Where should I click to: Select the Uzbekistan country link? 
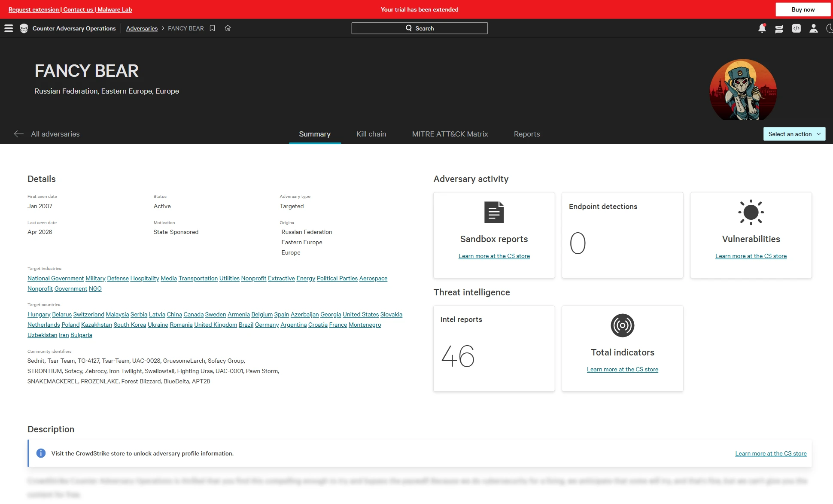[x=42, y=335]
